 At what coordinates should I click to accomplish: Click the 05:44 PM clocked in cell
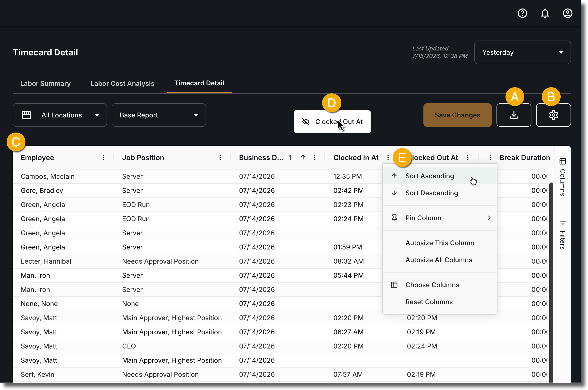[x=348, y=275]
